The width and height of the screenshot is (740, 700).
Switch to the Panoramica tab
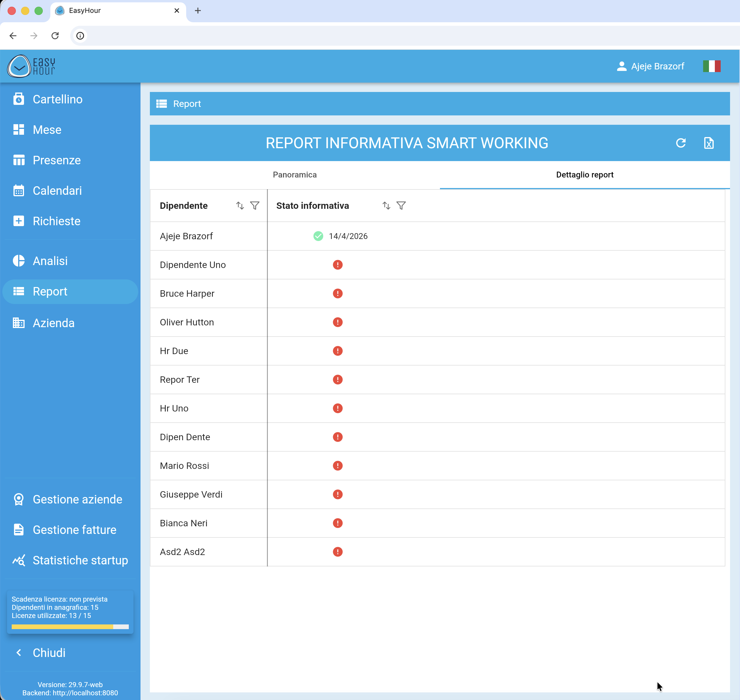pyautogui.click(x=295, y=175)
